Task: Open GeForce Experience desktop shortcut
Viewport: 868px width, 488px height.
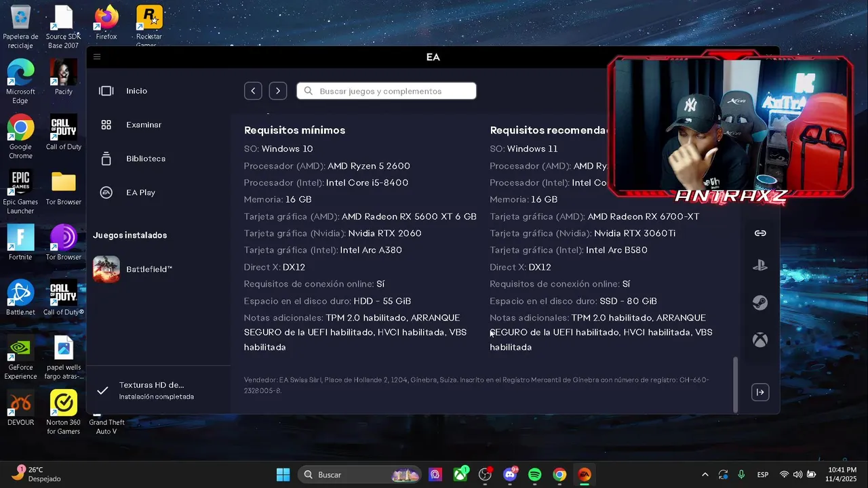Action: [20, 357]
